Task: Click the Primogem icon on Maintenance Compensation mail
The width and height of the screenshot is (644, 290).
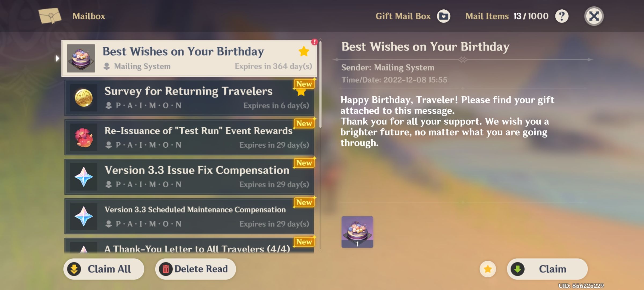Action: pyautogui.click(x=83, y=216)
